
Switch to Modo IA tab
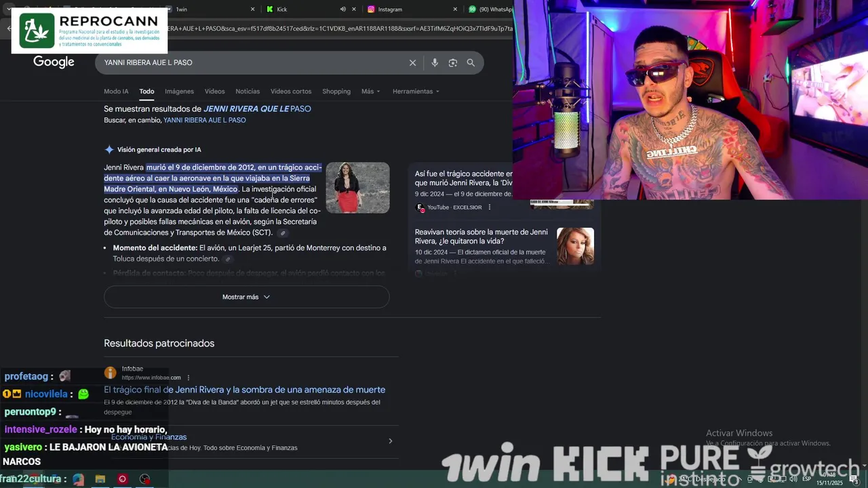coord(116,91)
